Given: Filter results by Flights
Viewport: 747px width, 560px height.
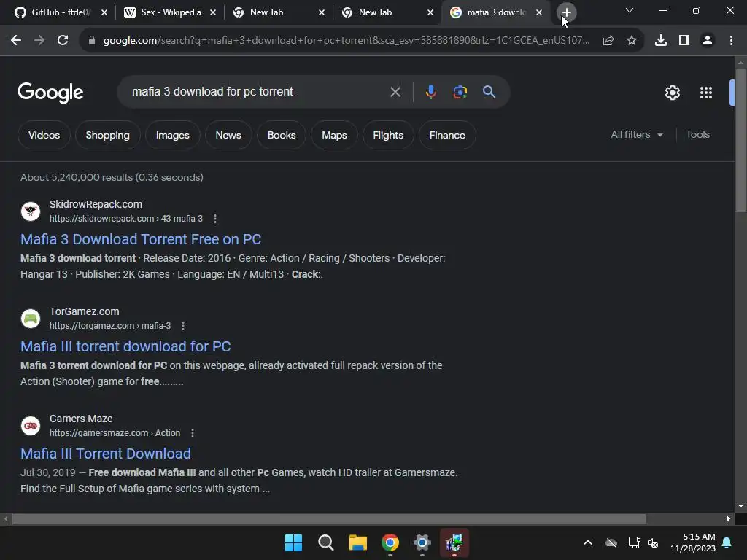Looking at the screenshot, I should 388,135.
